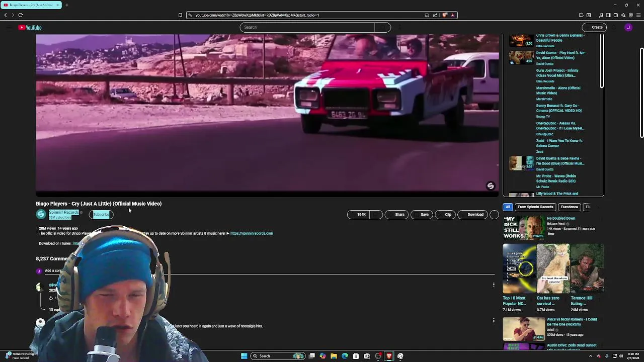Open Terence Hill Eating short
644x362 pixels.
[x=587, y=268]
